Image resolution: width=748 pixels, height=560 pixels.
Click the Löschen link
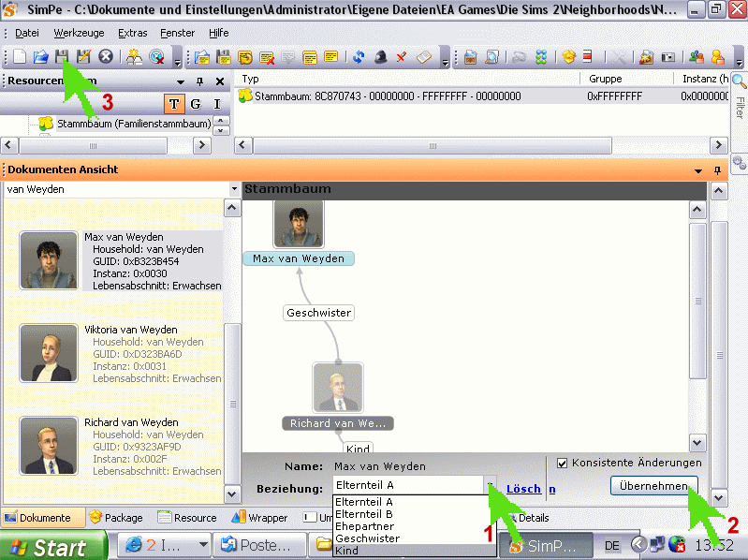coord(523,489)
